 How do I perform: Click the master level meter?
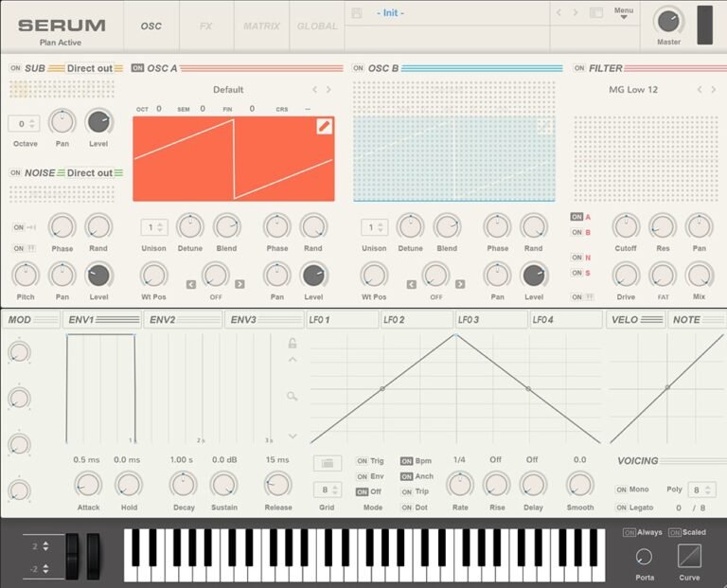click(704, 25)
